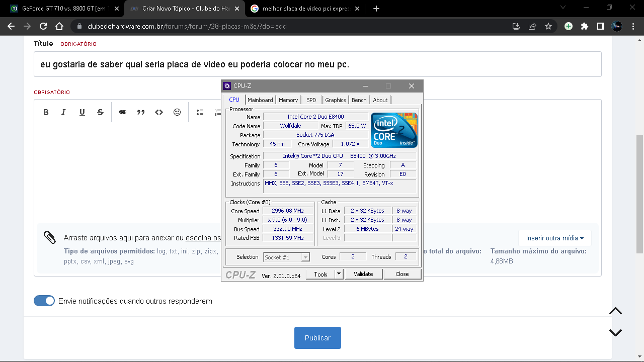Open the Chrome profile avatar

click(x=617, y=26)
